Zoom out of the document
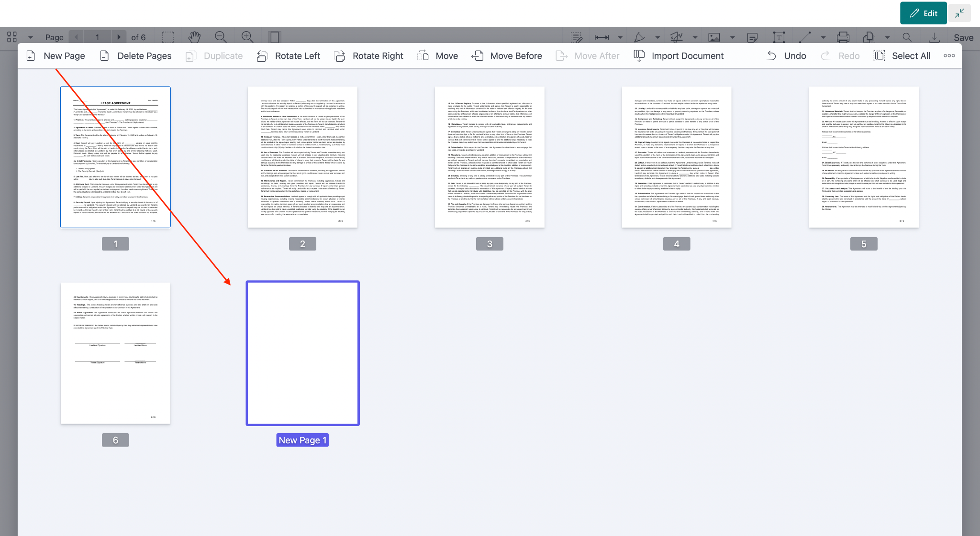 click(x=221, y=37)
